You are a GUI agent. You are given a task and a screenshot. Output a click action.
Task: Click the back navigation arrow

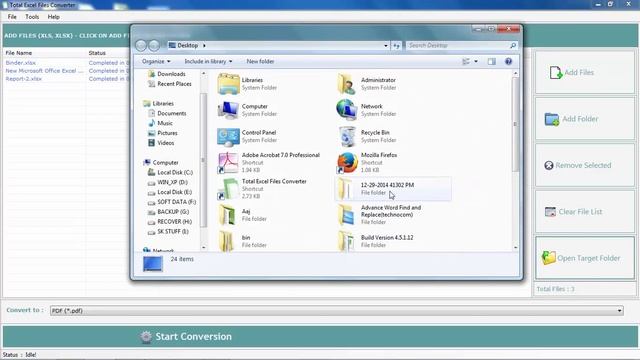pos(141,45)
